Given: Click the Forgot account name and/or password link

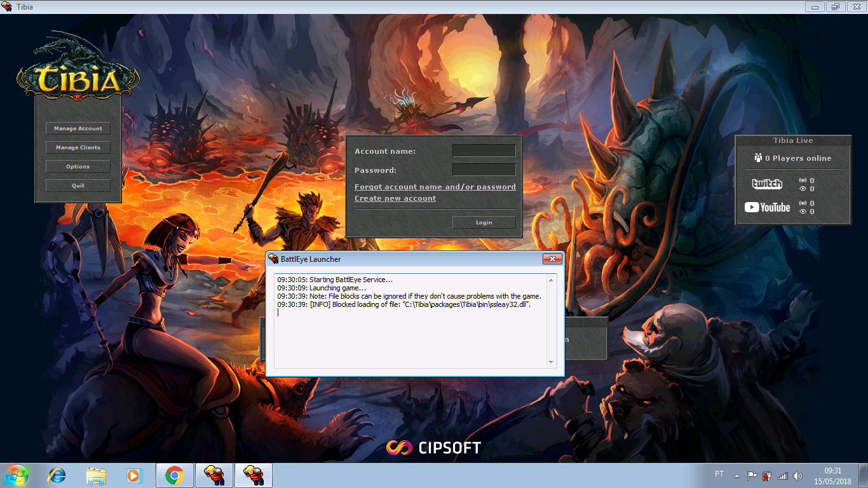Looking at the screenshot, I should pos(435,187).
